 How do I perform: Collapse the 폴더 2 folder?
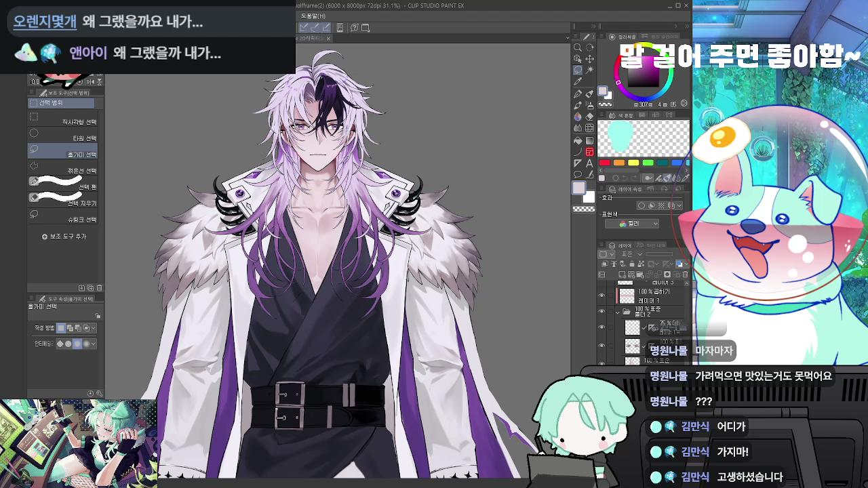pos(618,312)
